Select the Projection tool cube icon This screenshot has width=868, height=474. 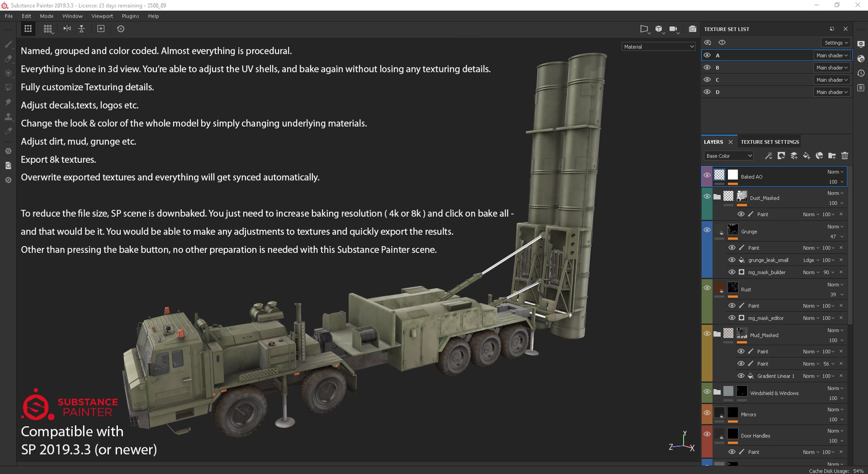coord(8,73)
